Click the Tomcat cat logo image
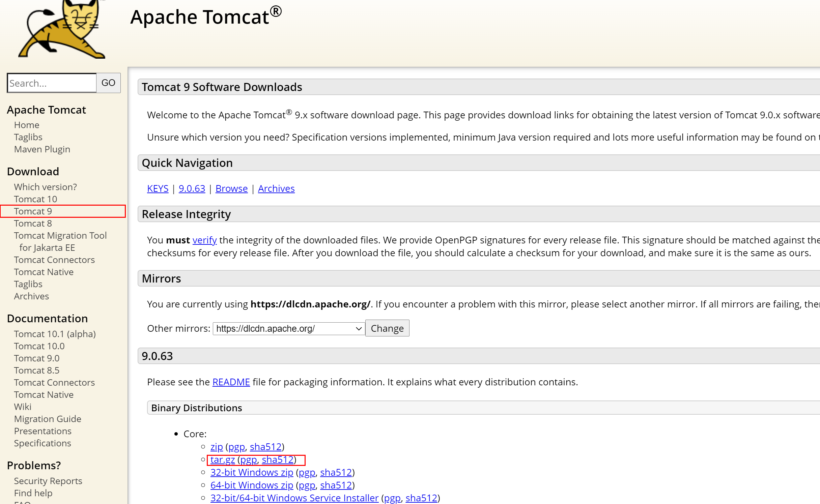Screen dimensions: 820x504 (x=62, y=29)
